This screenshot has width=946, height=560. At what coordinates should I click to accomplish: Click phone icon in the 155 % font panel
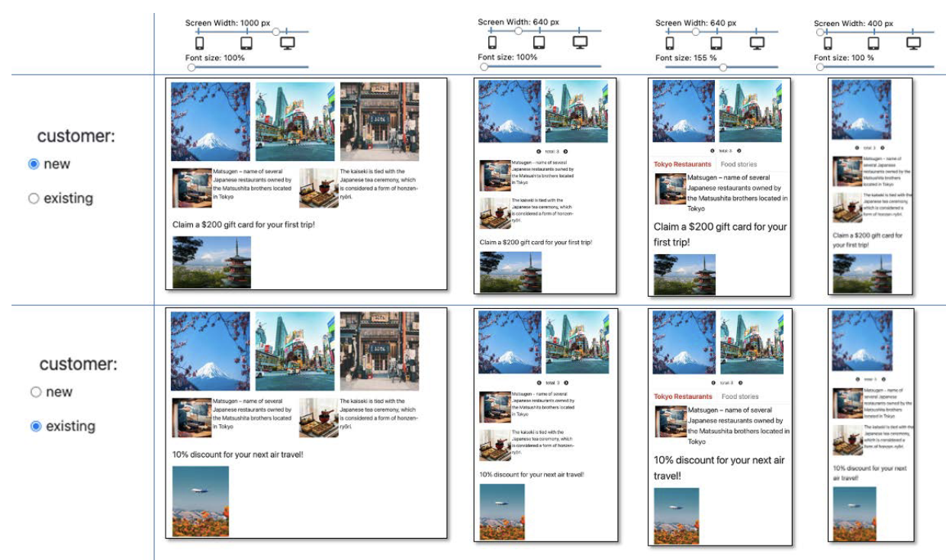670,43
